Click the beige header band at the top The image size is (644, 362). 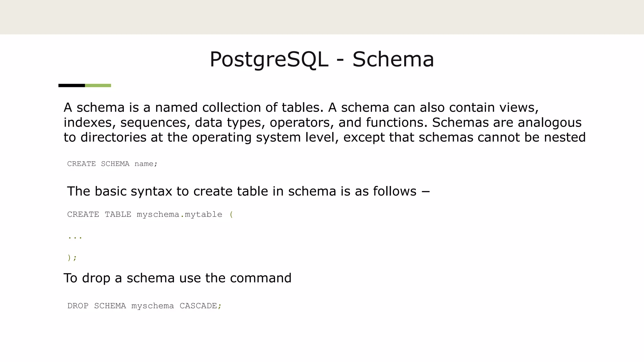coord(322,17)
